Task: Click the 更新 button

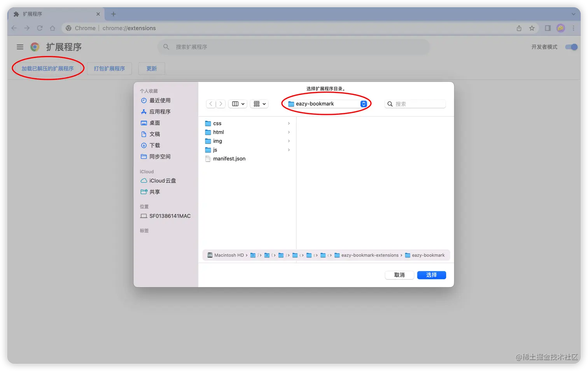Action: pos(152,69)
